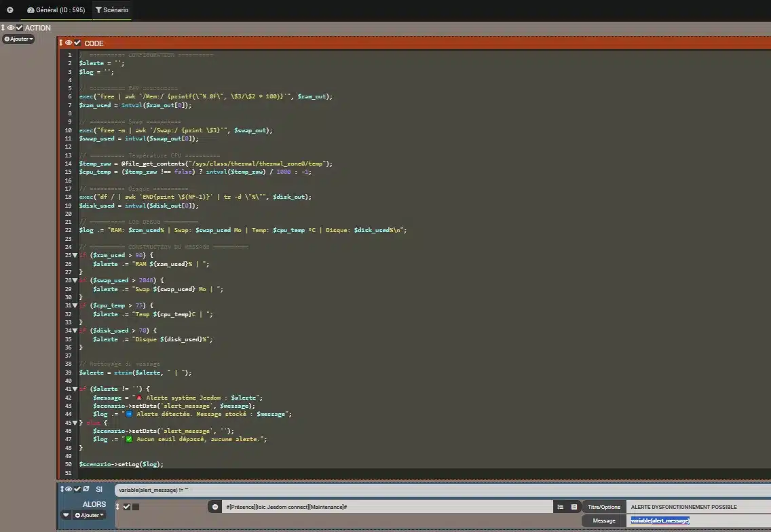Click the line 43 setData alert_message statement

point(174,406)
